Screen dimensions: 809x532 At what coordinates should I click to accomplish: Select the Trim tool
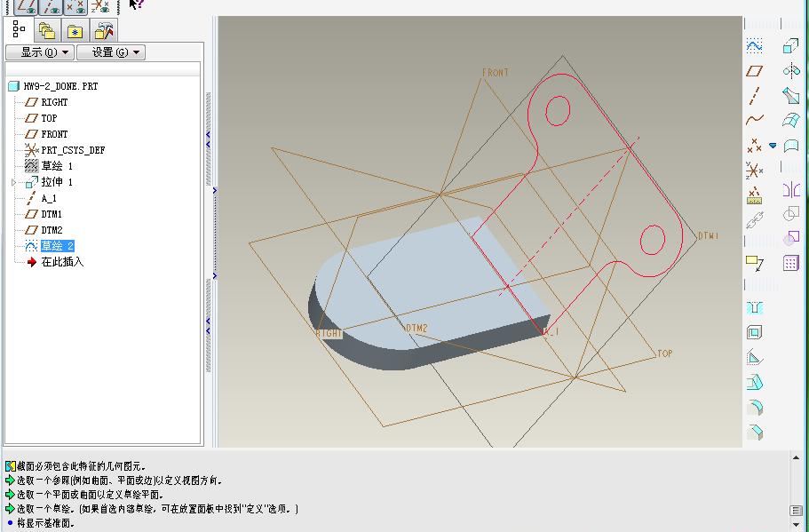pyautogui.click(x=791, y=238)
